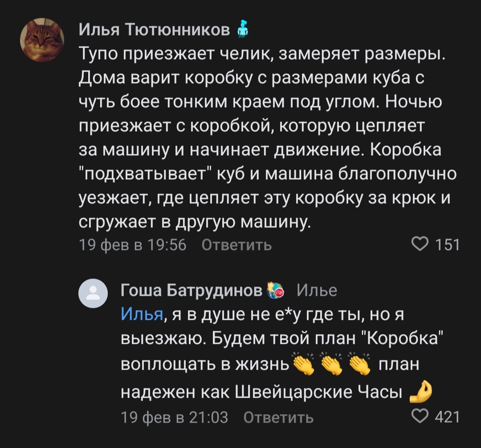
Task: Click the gray "Илье" reply-recipient label
Action: (x=317, y=290)
